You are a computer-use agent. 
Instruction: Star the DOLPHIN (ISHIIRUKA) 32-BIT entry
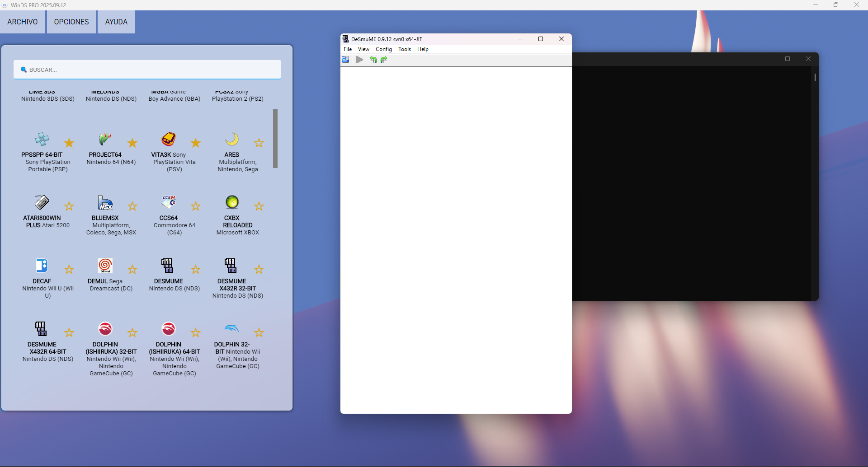(x=132, y=333)
